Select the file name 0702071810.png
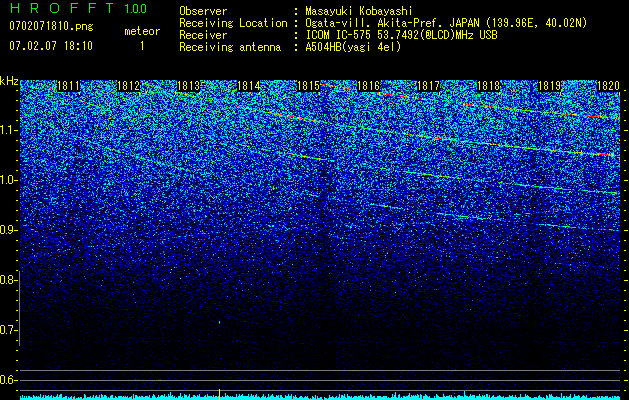629x400 pixels. point(51,26)
